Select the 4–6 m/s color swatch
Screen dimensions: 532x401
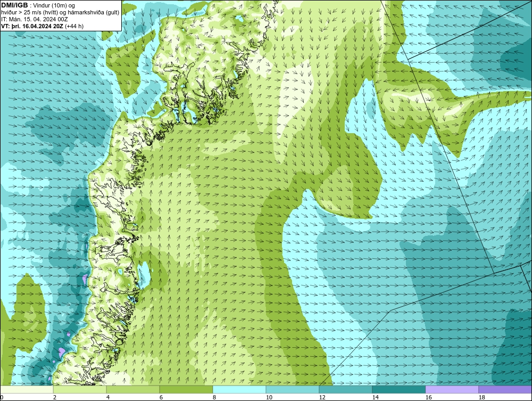tap(133, 389)
